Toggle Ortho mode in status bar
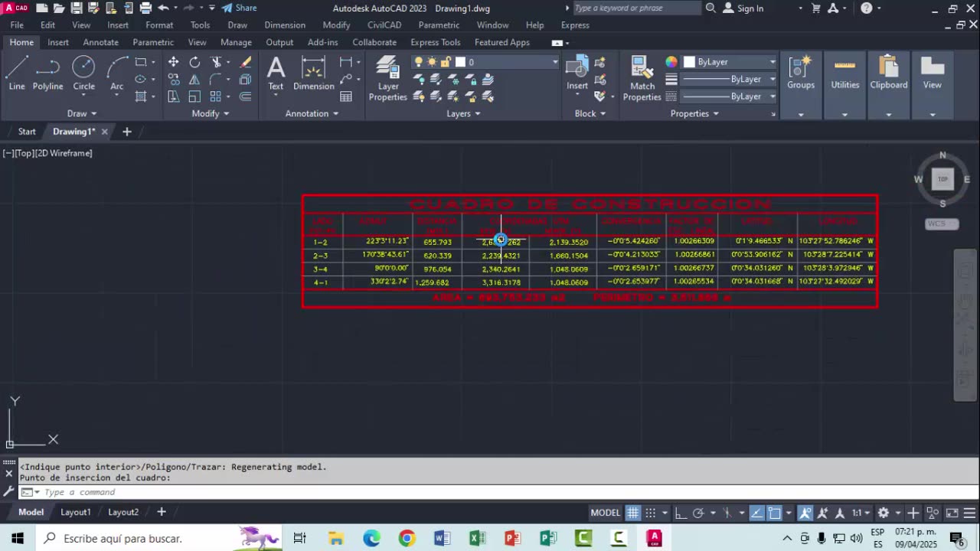980x551 pixels. [681, 513]
